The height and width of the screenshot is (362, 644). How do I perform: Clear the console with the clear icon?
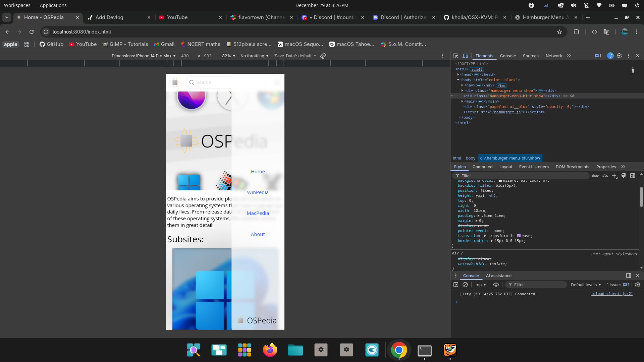coord(465,285)
